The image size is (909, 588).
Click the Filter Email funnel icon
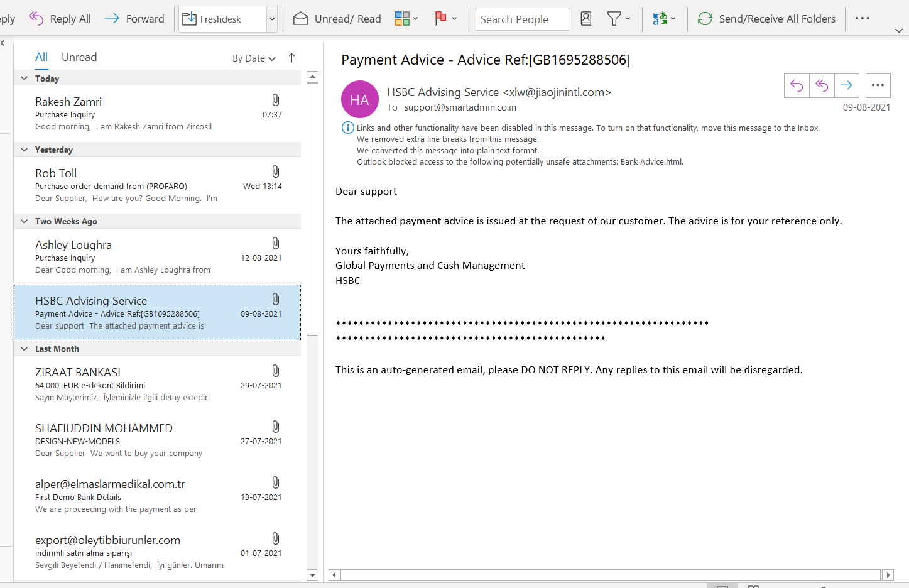click(614, 19)
